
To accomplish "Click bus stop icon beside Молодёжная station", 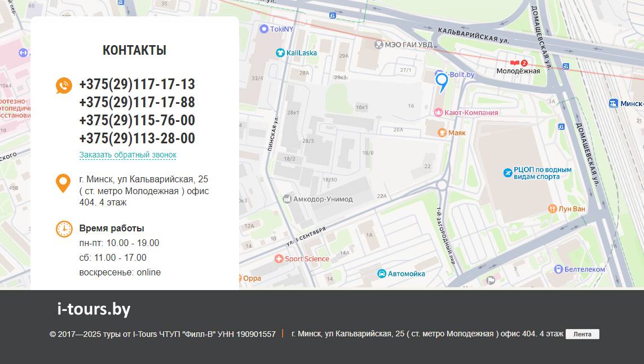I will [x=566, y=66].
